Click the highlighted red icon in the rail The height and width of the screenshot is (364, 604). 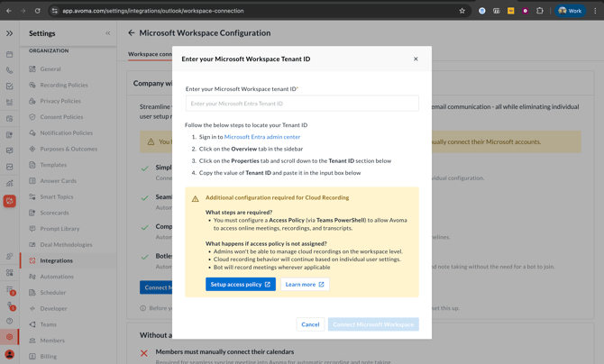[x=10, y=201]
